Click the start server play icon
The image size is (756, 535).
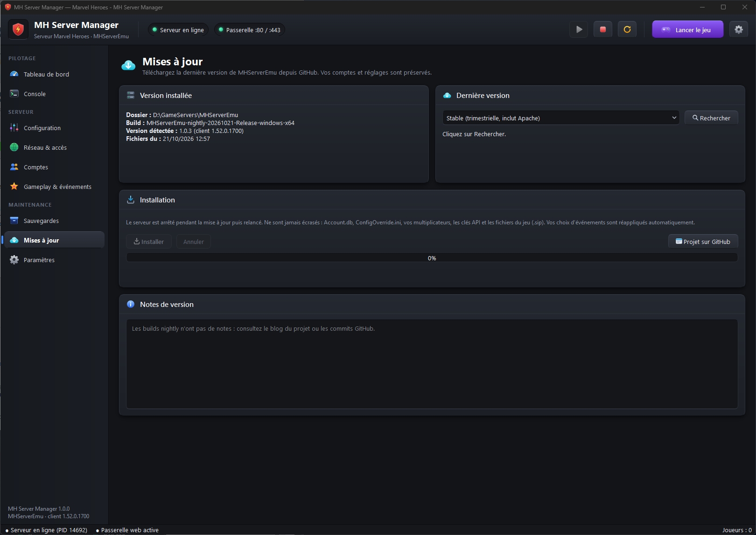tap(579, 29)
